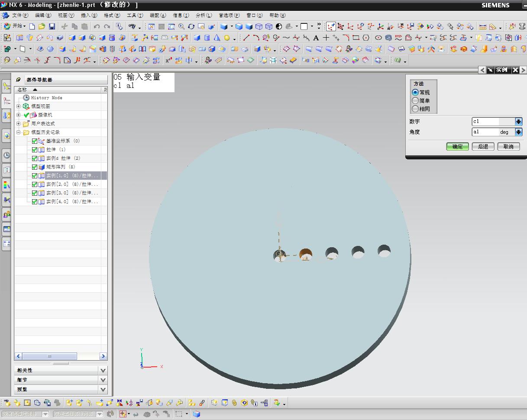Expand the 摄像机 tree node
The image size is (527, 420).
coord(19,115)
